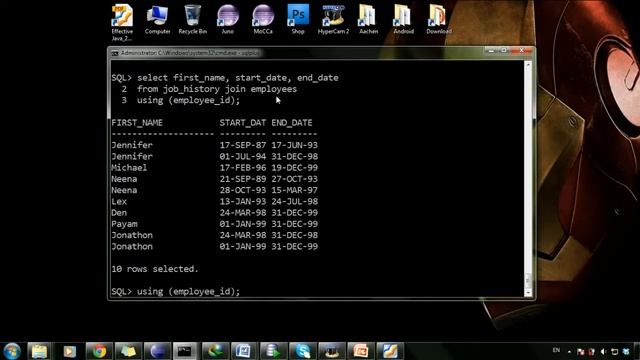The width and height of the screenshot is (640, 360).
Task: Select the command prompt taskbar button
Action: (185, 351)
